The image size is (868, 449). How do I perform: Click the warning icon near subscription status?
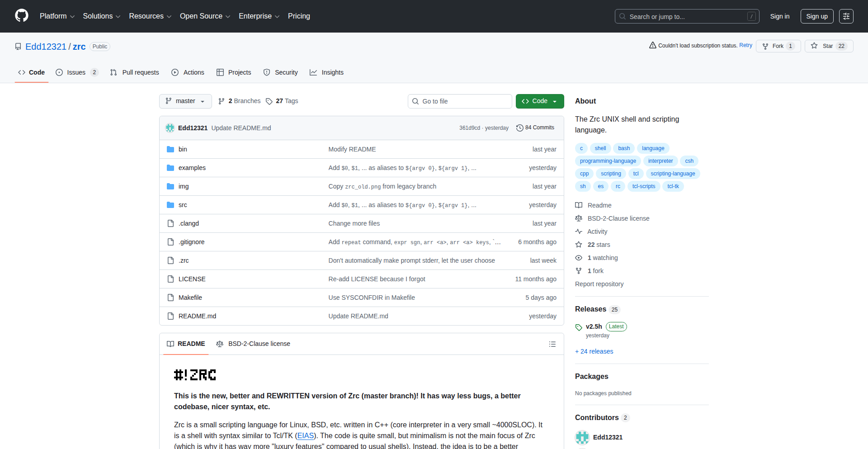coord(653,45)
